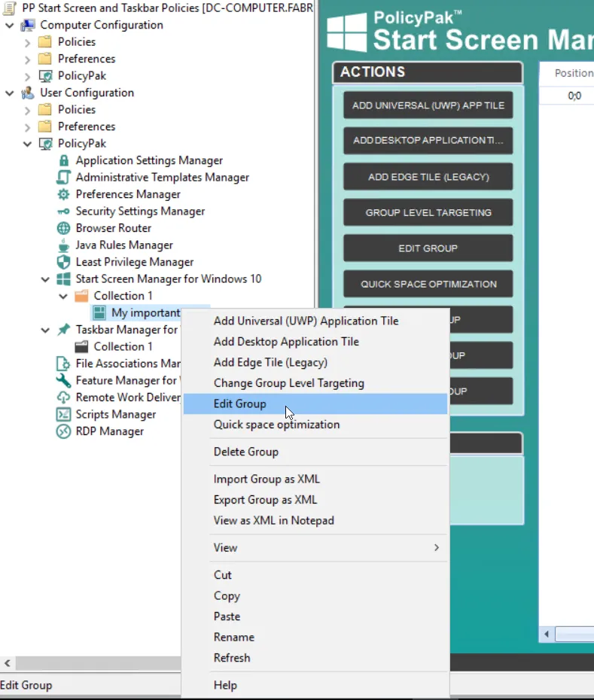Choose Refresh from the context menu
This screenshot has height=700, width=594.
(x=315, y=658)
